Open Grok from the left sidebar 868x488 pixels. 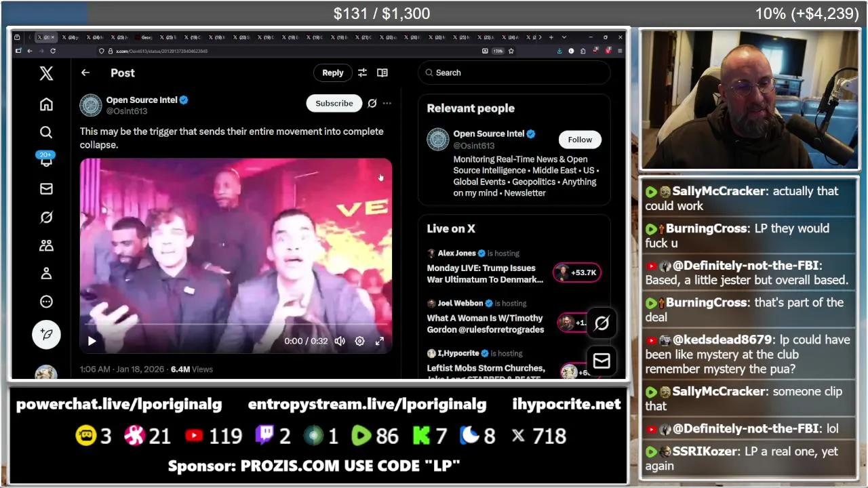pyautogui.click(x=46, y=217)
